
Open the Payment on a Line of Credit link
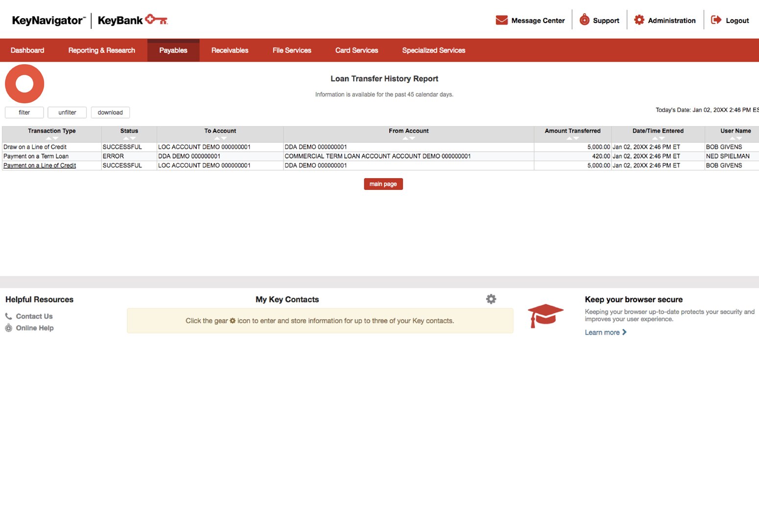(39, 165)
